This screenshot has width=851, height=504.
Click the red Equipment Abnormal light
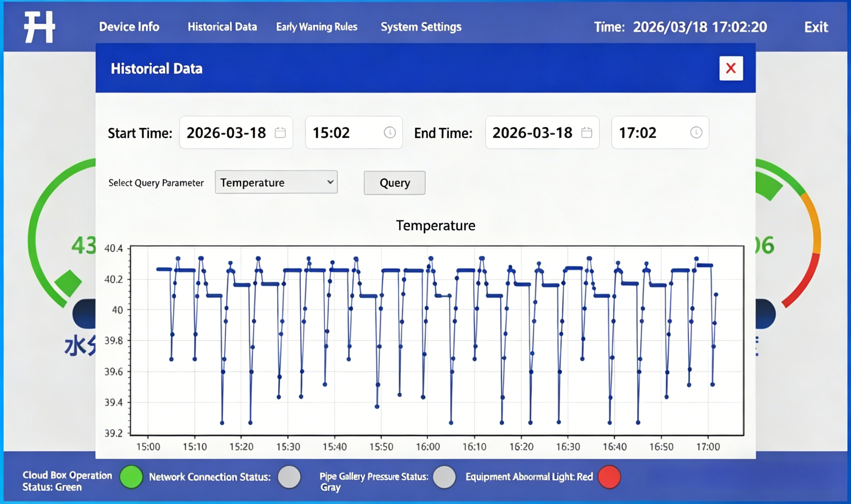609,477
